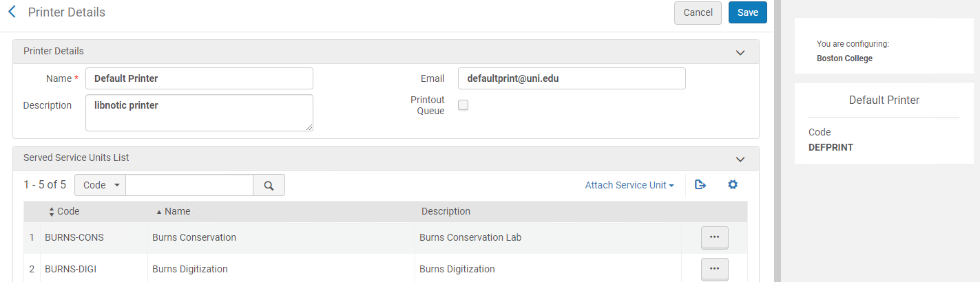Open row actions for Burns Conservation
980x282 pixels.
tap(714, 237)
